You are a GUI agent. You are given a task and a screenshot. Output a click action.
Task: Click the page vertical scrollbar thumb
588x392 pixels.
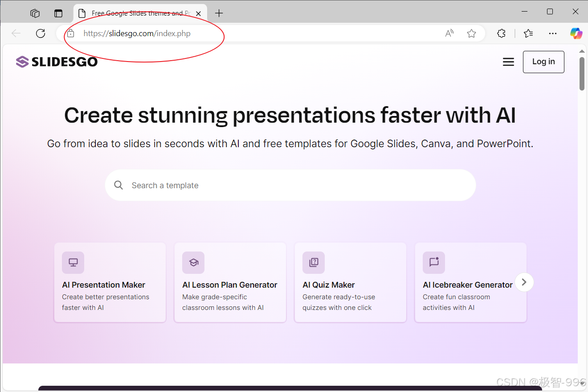coord(582,74)
